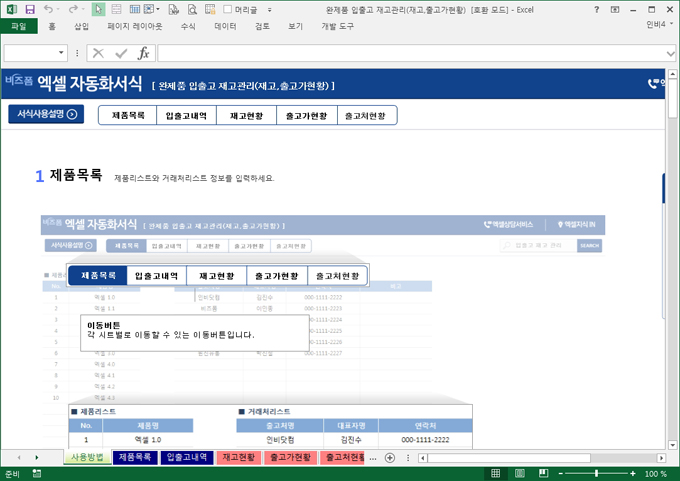Screen dimensions: 680x481
Task: Click the vertical scrollbar up arrow
Action: [x=673, y=74]
